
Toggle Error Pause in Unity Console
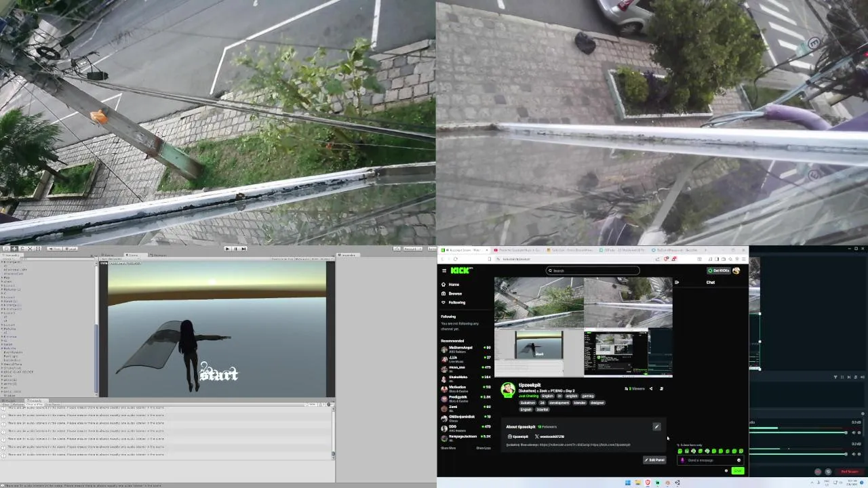pos(53,405)
